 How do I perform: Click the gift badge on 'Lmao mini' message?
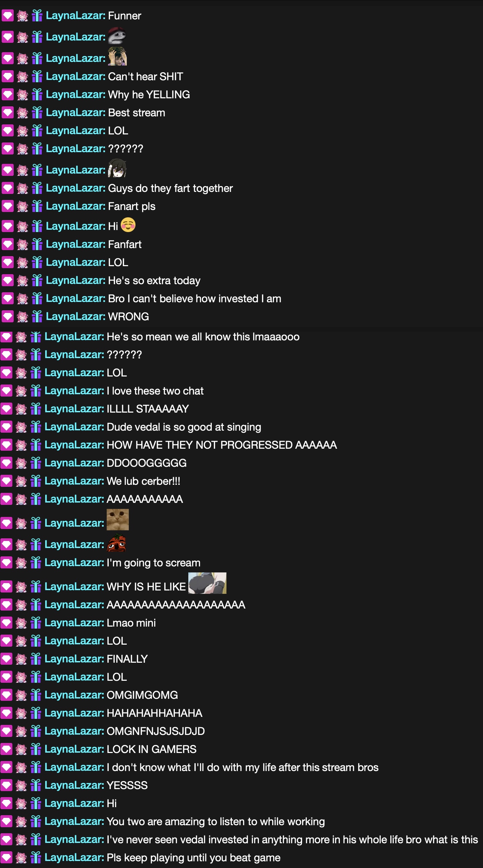tap(35, 622)
